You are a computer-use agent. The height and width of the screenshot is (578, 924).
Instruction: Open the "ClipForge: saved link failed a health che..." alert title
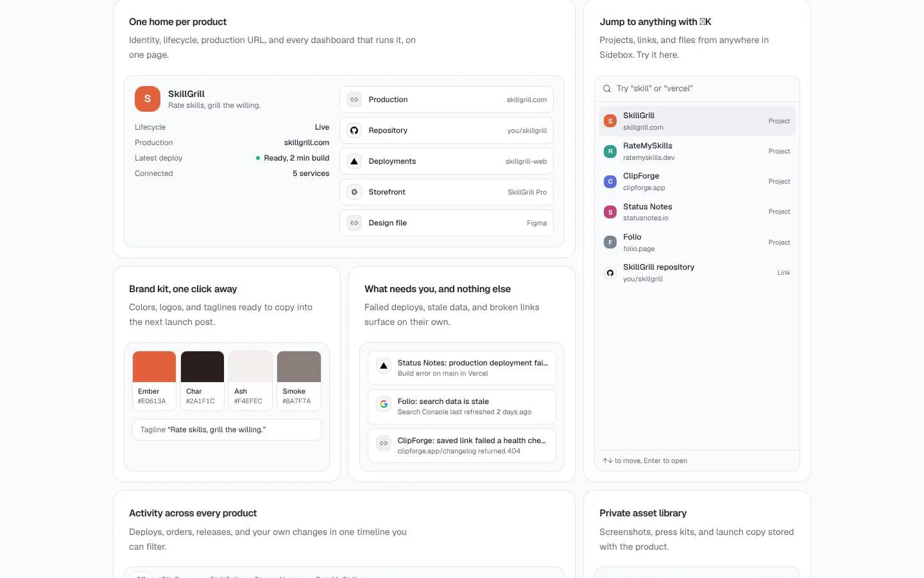click(x=472, y=441)
